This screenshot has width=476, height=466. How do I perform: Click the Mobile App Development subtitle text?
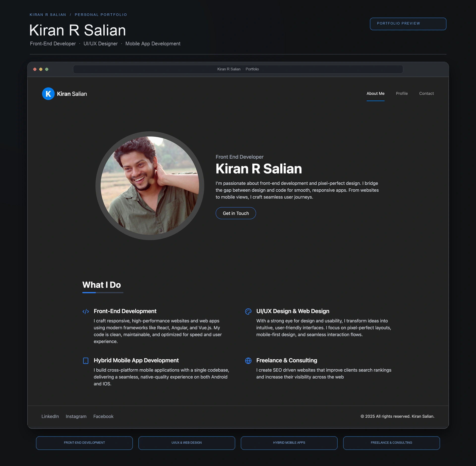click(153, 44)
